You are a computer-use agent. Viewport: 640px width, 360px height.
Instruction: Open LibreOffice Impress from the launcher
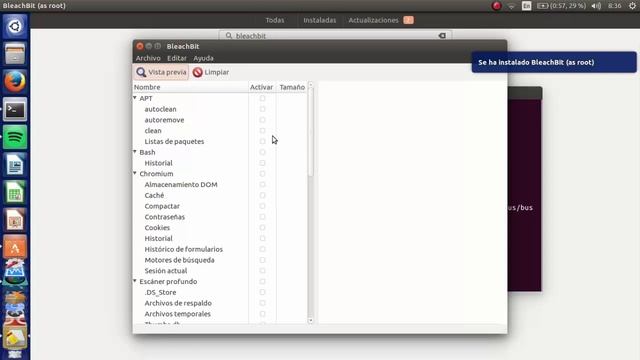tap(15, 220)
